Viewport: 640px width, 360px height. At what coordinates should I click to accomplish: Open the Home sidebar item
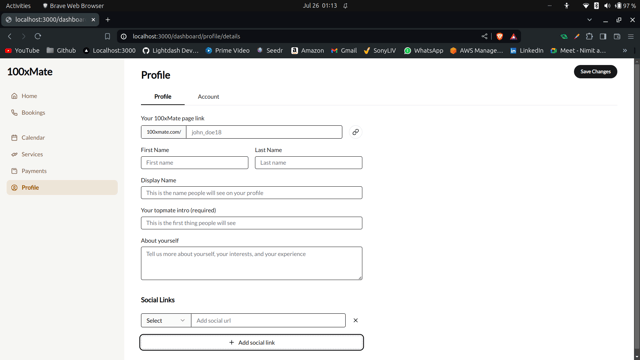62,96
